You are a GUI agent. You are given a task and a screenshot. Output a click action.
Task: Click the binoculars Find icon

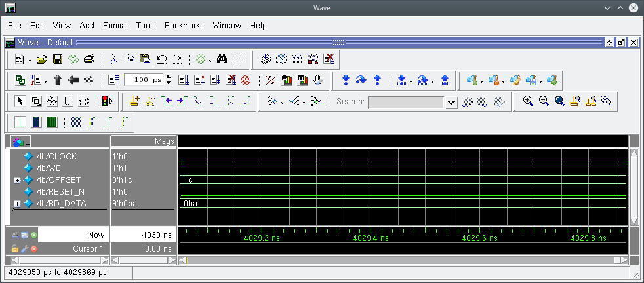pos(222,59)
